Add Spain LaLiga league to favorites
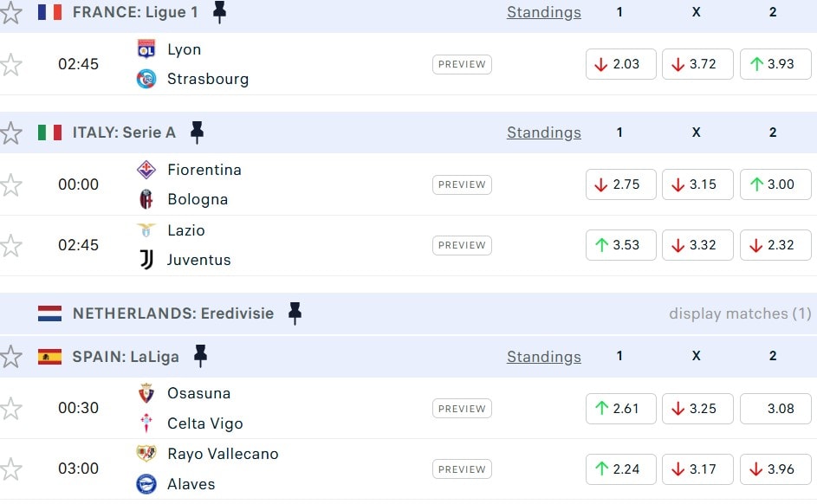Viewport: 817px width, 504px height. pos(11,356)
